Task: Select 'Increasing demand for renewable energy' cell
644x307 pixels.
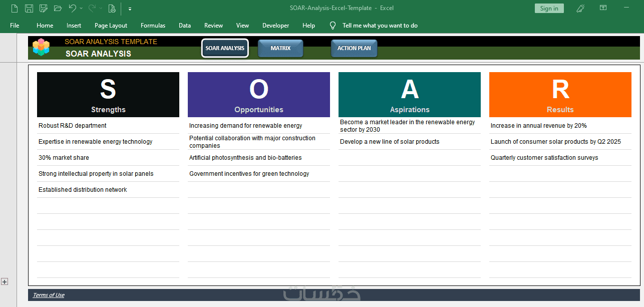Action: (259, 126)
